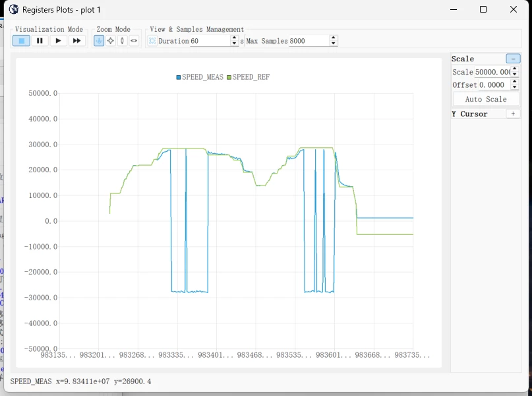Expand the Y Cursor panel
The height and width of the screenshot is (396, 532).
(513, 114)
